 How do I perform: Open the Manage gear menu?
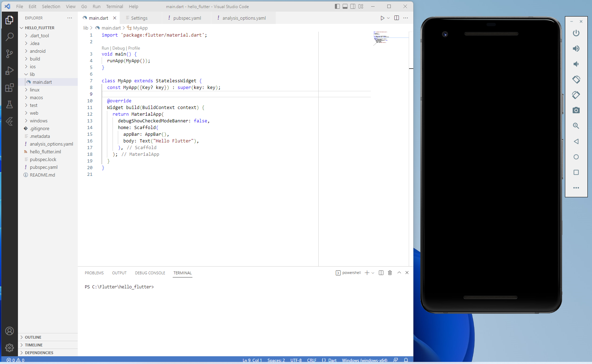coord(9,348)
